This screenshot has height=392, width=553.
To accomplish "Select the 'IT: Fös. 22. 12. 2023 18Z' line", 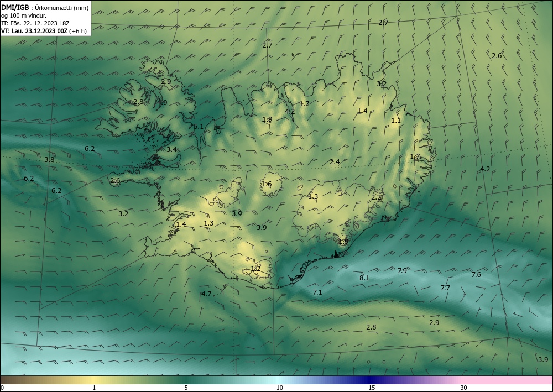I will [x=35, y=23].
